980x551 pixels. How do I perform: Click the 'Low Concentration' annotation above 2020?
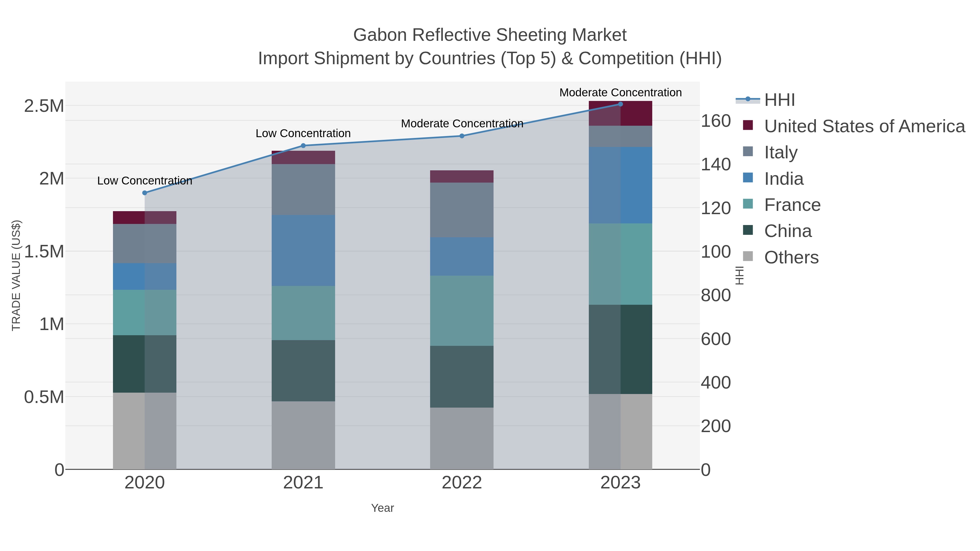point(145,181)
